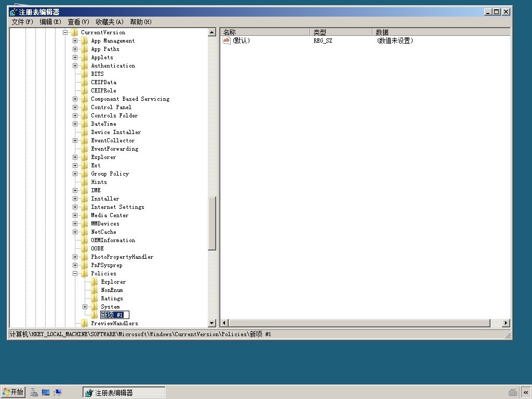Click the MMDevices folder icon
Image resolution: width=532 pixels, height=399 pixels.
coord(85,223)
